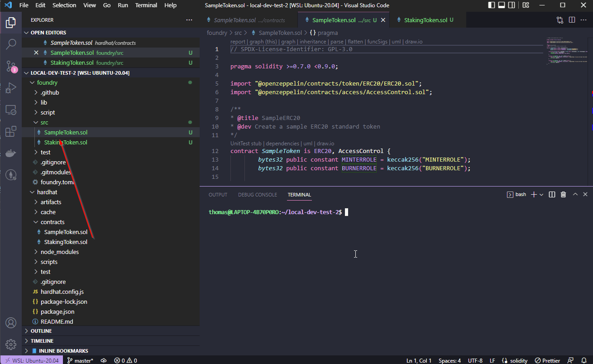Screen dimensions: 593x364
Task: Click Prettier in the status bar
Action: (547, 360)
